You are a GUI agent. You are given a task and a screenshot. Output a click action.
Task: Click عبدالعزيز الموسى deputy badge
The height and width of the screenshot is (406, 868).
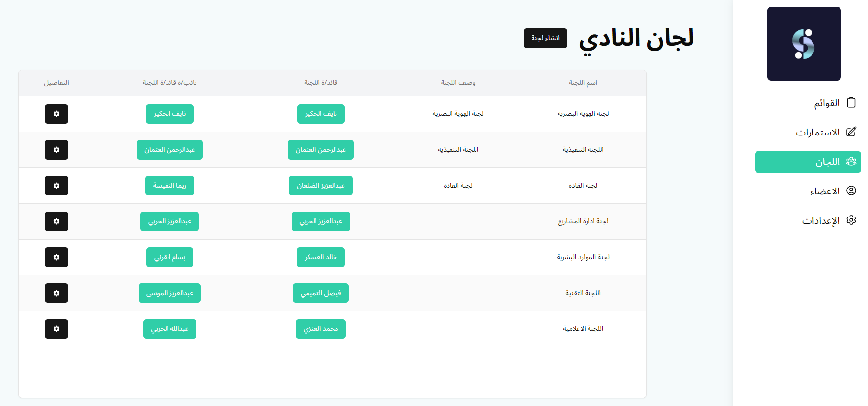(x=169, y=293)
